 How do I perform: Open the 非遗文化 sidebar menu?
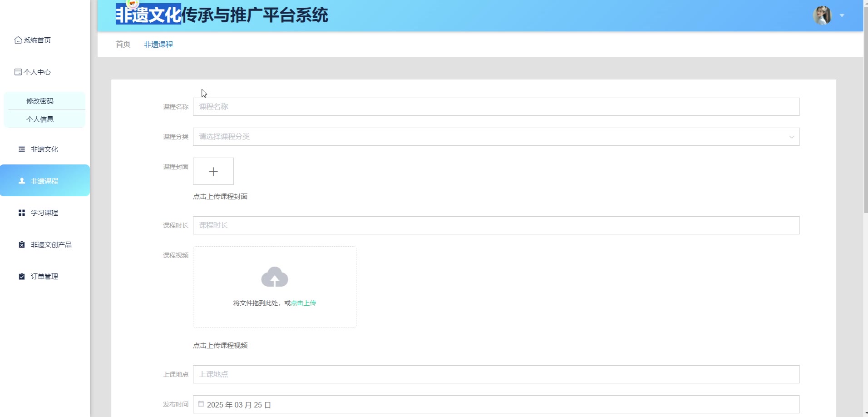click(x=45, y=149)
